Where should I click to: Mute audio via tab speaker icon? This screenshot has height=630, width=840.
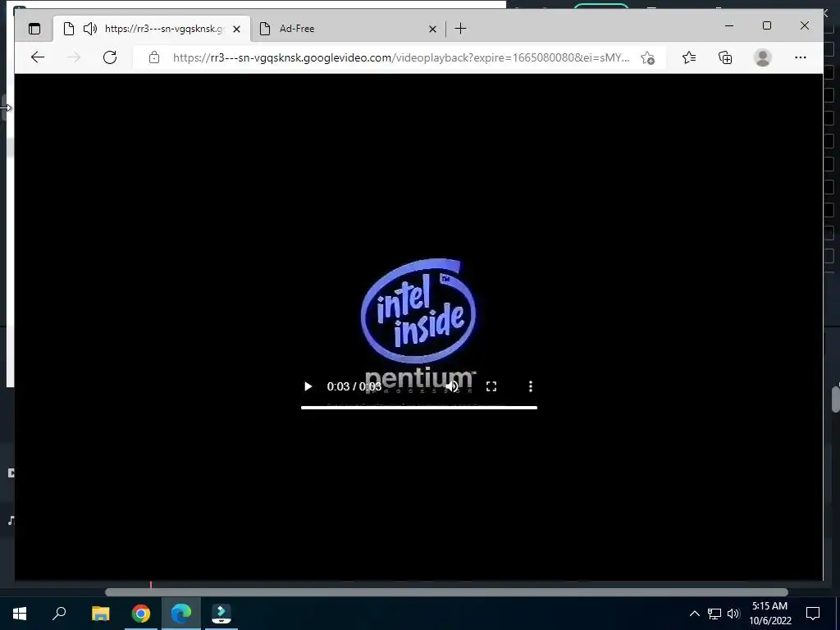[x=90, y=29]
